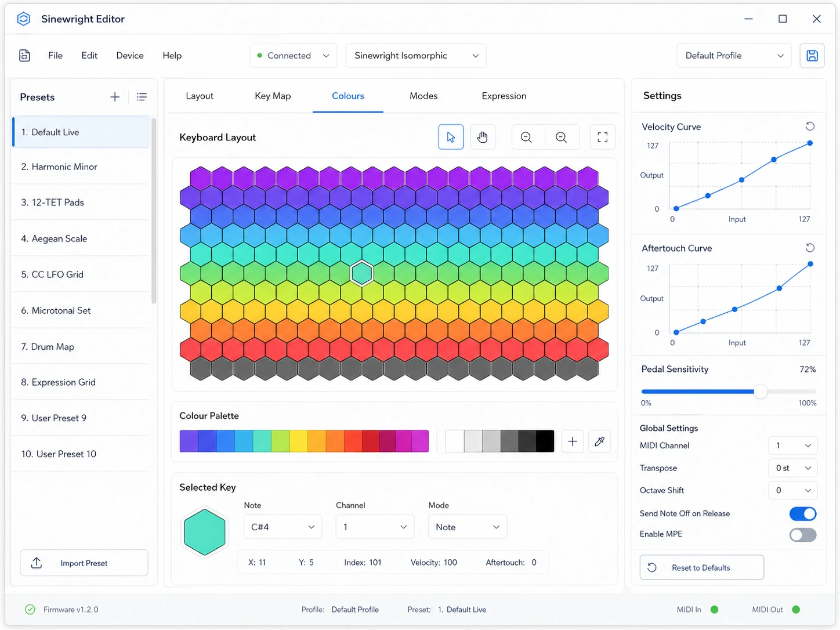
Task: Switch to the Modes tab
Action: (x=423, y=96)
